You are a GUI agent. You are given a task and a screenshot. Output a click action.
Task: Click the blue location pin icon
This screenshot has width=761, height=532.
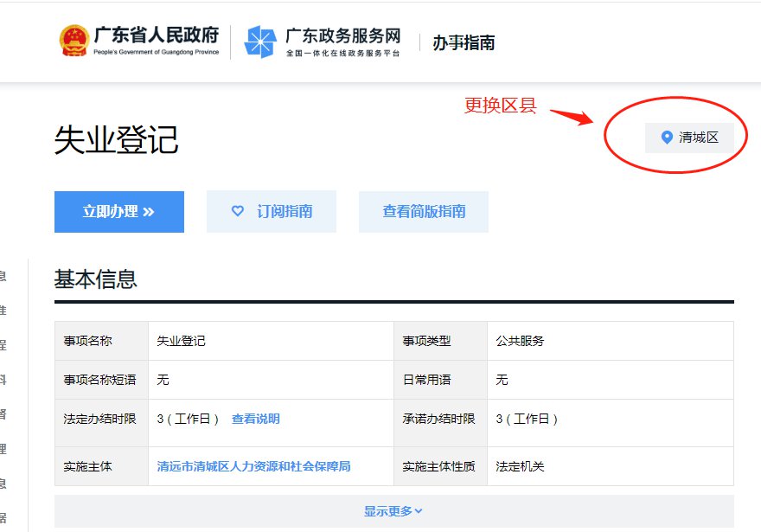click(x=666, y=138)
